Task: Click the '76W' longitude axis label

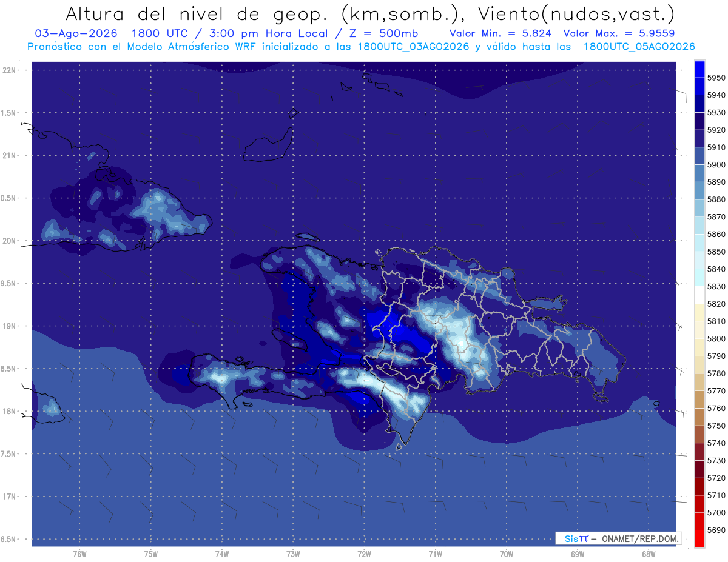Action: (79, 554)
